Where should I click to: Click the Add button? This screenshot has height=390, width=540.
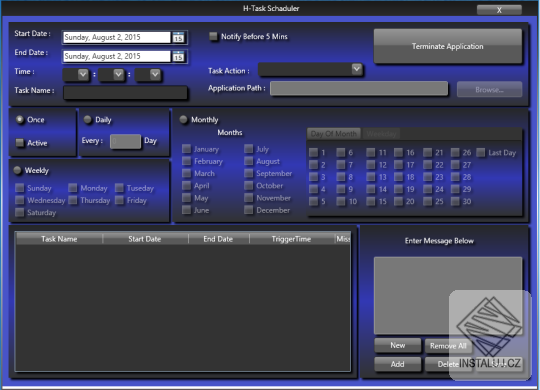coord(397,364)
